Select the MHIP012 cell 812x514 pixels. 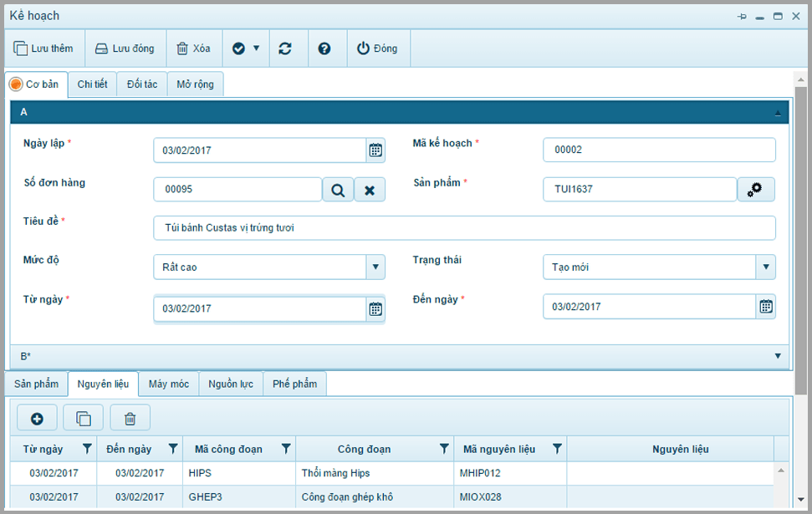[x=510, y=473]
